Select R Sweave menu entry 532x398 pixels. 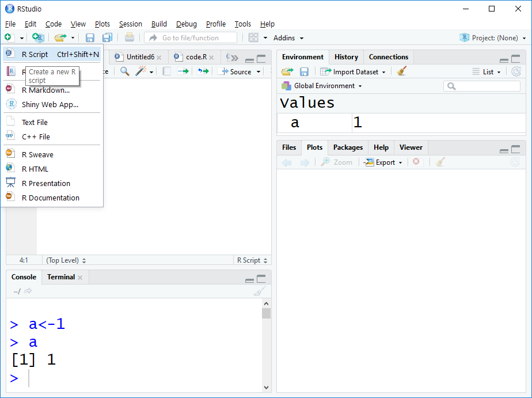[x=52, y=155]
